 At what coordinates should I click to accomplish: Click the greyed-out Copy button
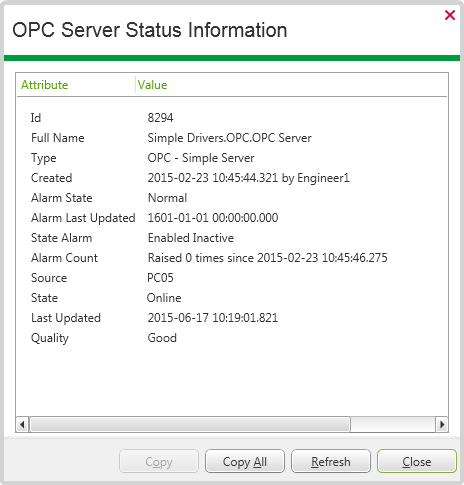tap(159, 461)
